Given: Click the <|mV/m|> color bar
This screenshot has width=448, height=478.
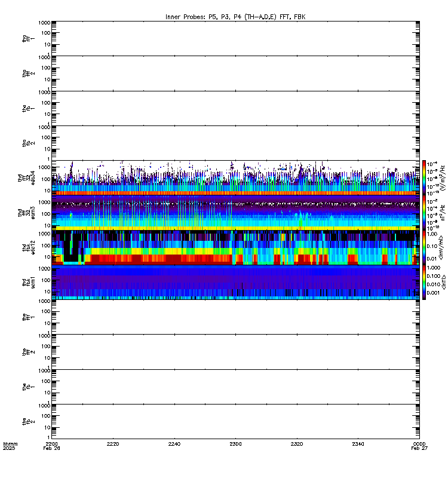Looking at the screenshot, I should 424,247.
